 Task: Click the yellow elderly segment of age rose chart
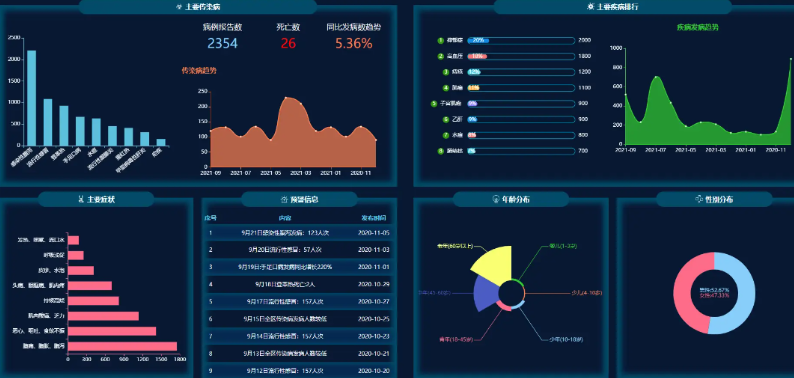coord(494,266)
